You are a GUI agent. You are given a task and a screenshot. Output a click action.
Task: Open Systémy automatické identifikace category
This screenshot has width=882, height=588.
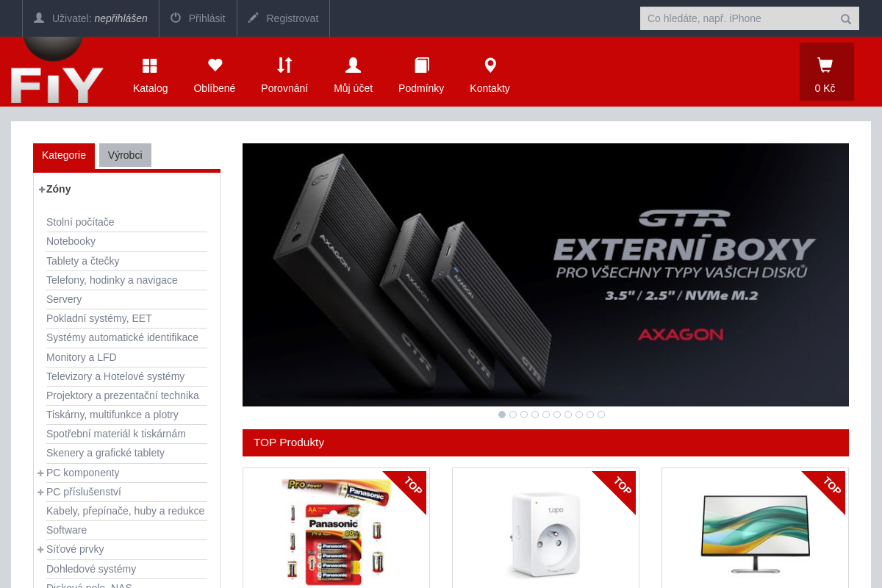122,337
